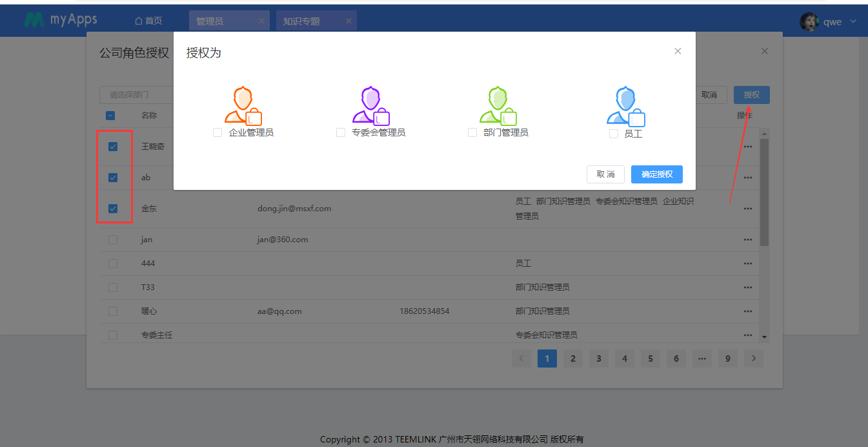The width and height of the screenshot is (868, 447).
Task: Confirm with the 确定授权 button
Action: (656, 174)
